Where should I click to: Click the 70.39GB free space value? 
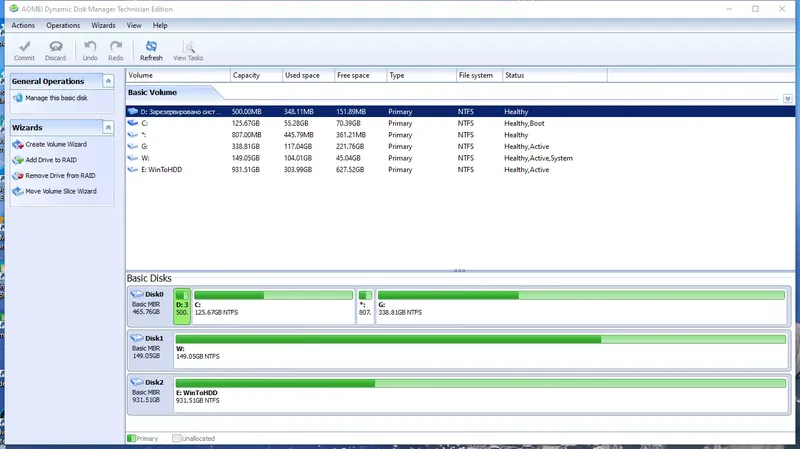pos(348,123)
